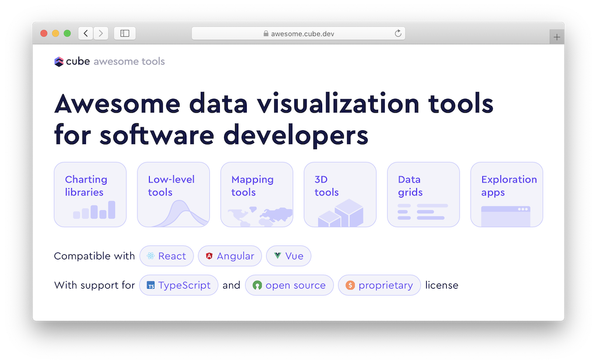The width and height of the screenshot is (597, 364).
Task: Click the React atom icon
Action: click(x=151, y=256)
